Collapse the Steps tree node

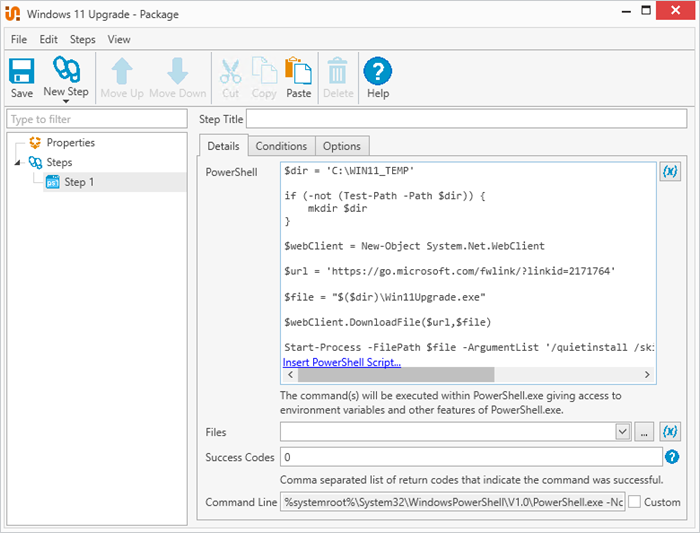(17, 162)
